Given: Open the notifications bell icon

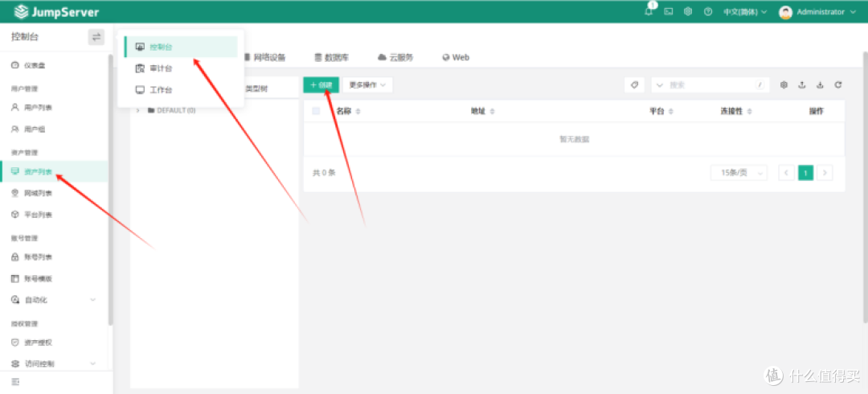Looking at the screenshot, I should (649, 11).
